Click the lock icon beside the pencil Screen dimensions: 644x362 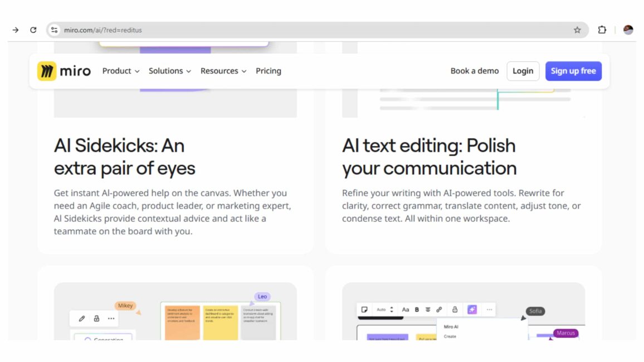96,319
